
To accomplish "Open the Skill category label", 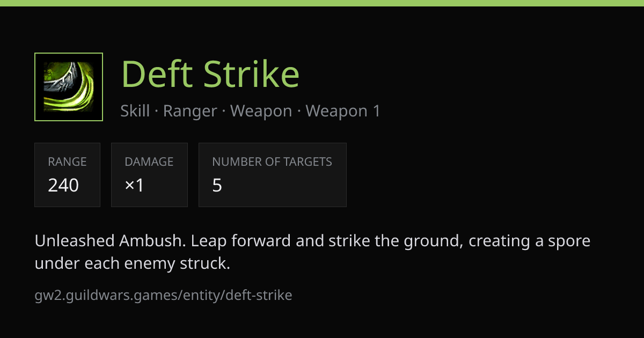I will point(135,111).
